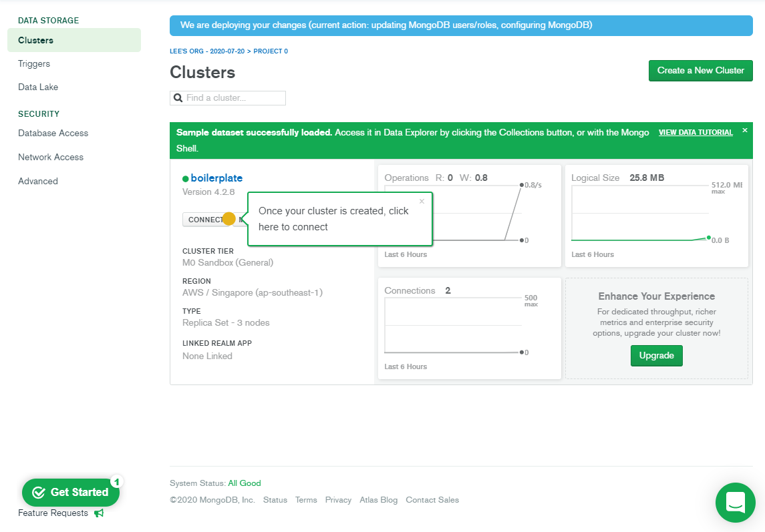
Task: Click the Feature Requests megaphone icon
Action: click(x=99, y=513)
